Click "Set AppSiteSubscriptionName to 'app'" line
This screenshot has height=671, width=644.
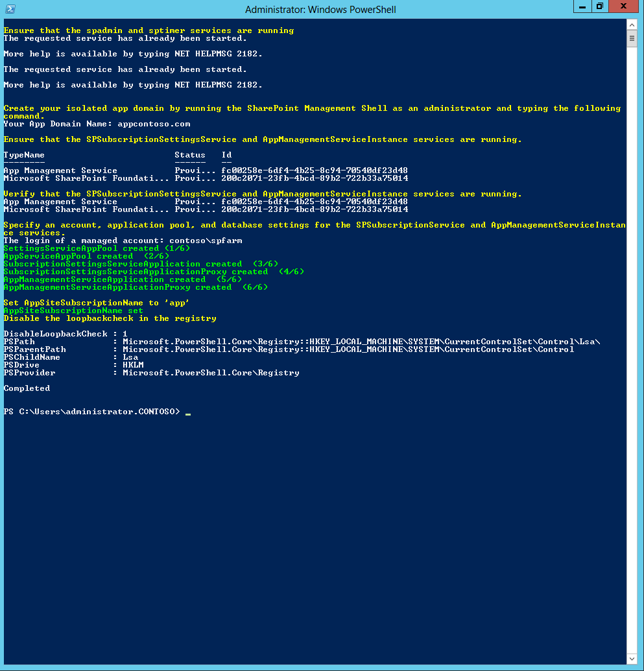click(97, 303)
